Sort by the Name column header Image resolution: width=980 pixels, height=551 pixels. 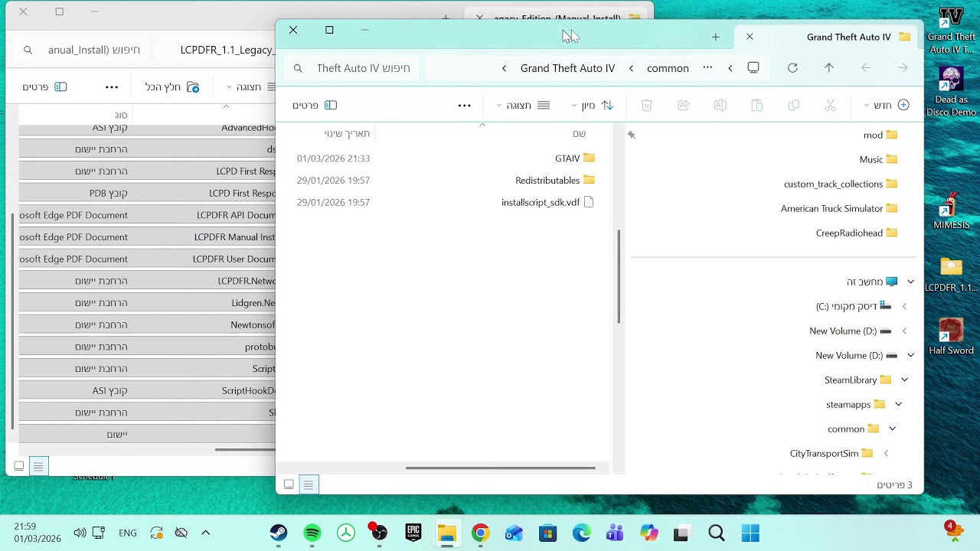coord(580,134)
